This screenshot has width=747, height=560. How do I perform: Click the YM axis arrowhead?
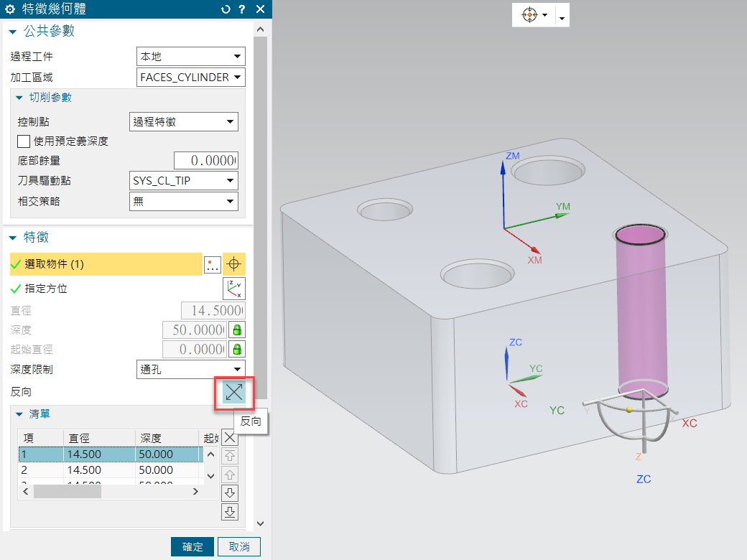pyautogui.click(x=562, y=215)
